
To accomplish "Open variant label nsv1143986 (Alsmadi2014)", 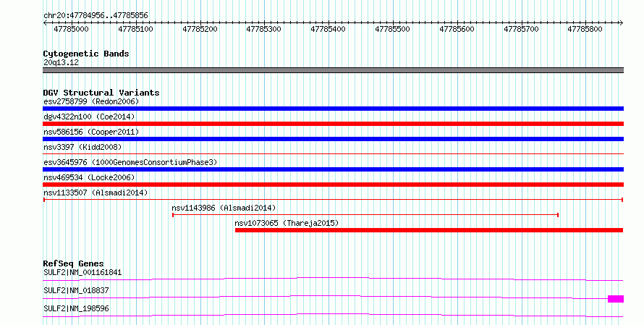I will pos(224,208).
